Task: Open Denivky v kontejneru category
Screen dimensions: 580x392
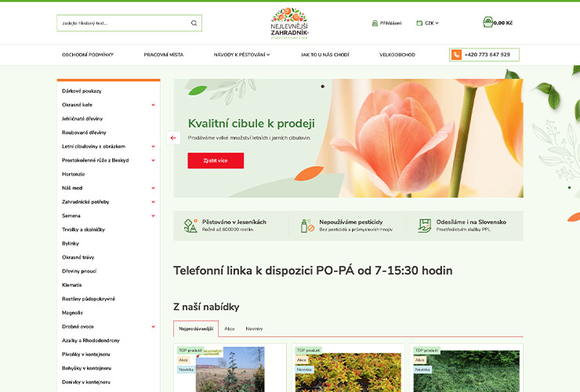Action: [x=86, y=383]
